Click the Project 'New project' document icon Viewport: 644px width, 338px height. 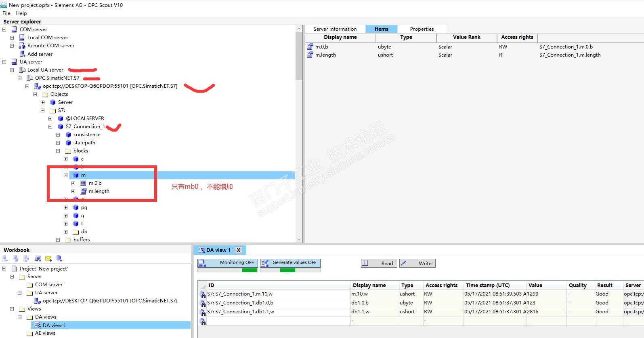(15, 268)
